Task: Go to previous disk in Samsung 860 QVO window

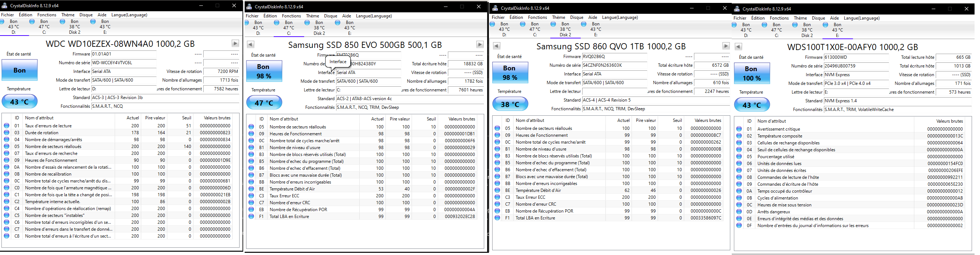Action: coord(497,46)
